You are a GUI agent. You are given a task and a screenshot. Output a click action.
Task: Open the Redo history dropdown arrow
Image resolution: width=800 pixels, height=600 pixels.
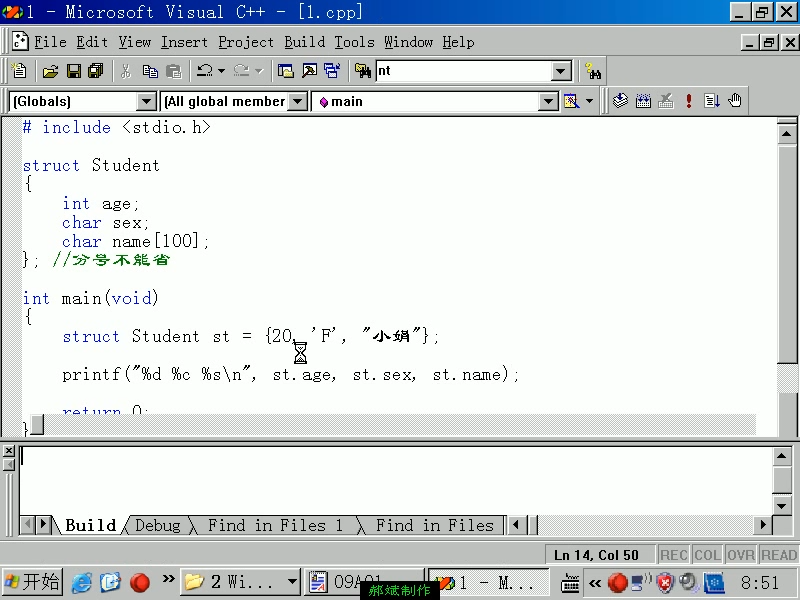pos(259,71)
